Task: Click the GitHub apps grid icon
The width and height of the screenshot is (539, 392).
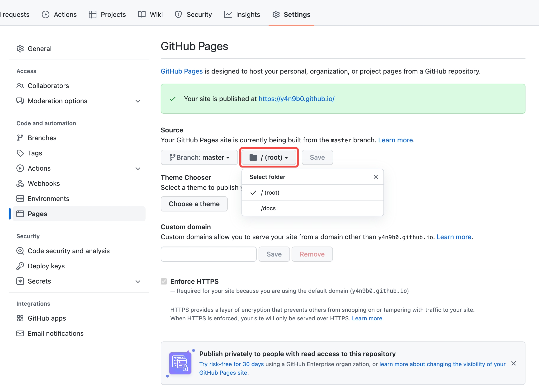Action: pos(20,318)
